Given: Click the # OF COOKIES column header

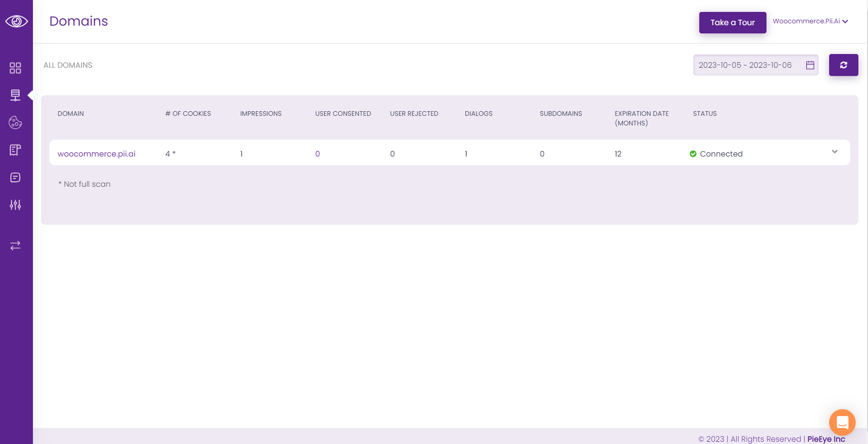Looking at the screenshot, I should click(x=188, y=114).
